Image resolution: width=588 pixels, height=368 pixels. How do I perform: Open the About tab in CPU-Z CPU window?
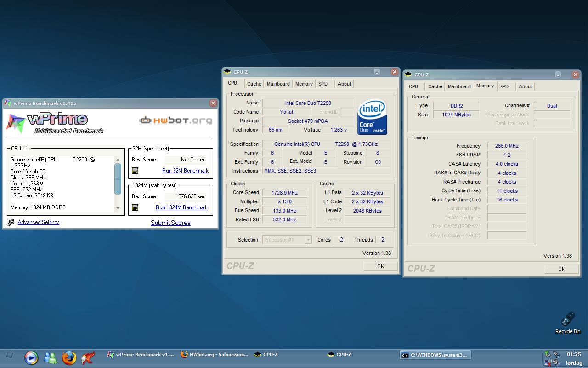345,84
